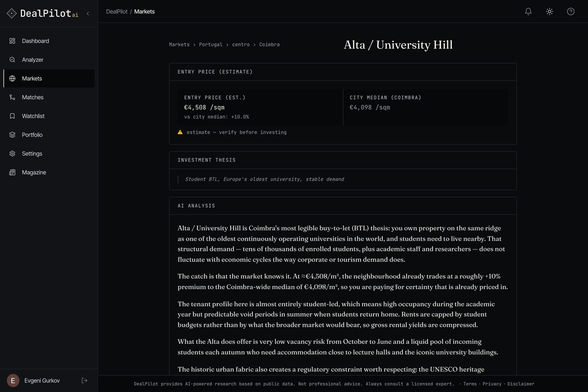Screen dimensions: 588x392
Task: Click the Markets globe icon
Action: (x=12, y=78)
